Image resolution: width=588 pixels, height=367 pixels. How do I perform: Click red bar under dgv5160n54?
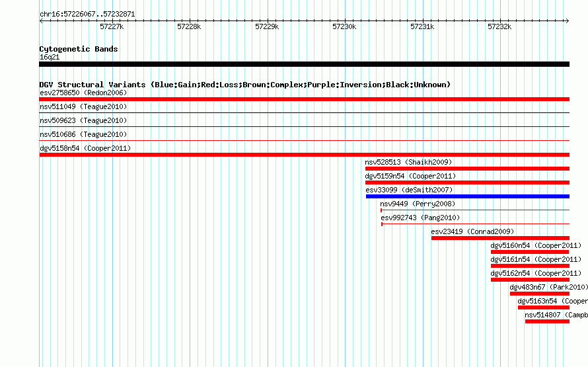click(x=531, y=252)
